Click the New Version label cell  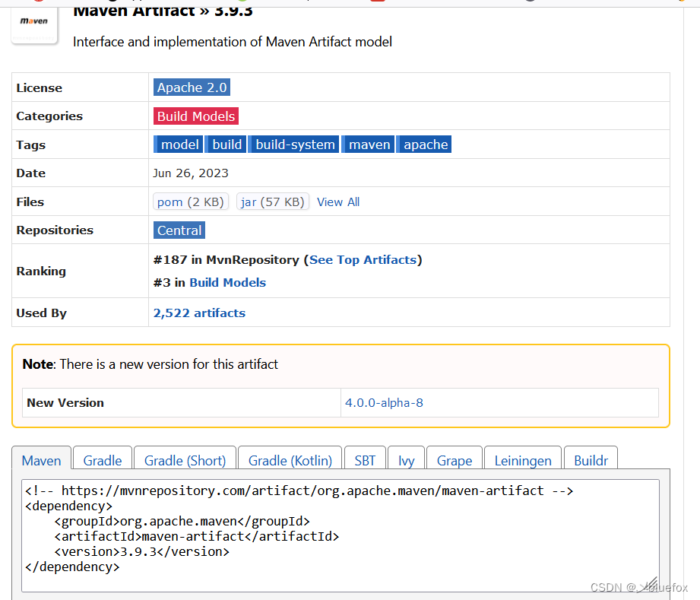coord(181,402)
